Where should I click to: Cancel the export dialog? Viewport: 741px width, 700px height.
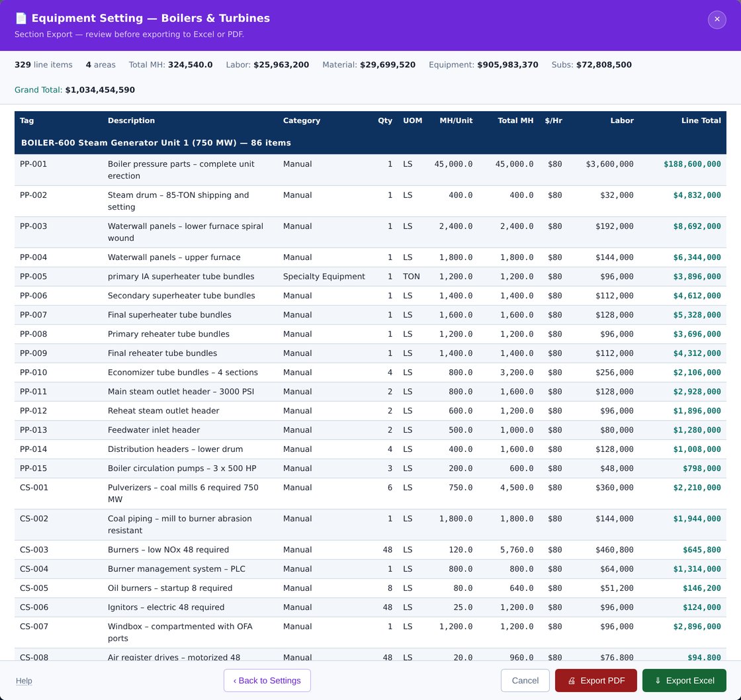[x=525, y=680]
